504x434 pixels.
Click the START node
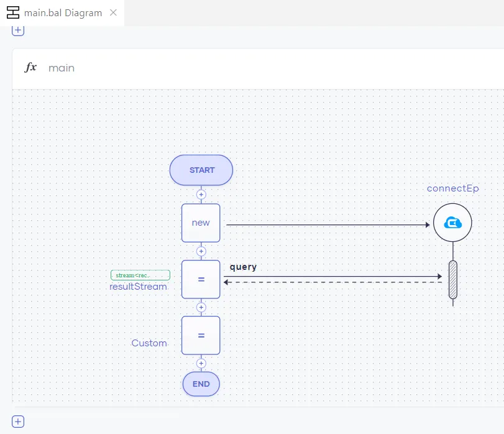tap(201, 170)
